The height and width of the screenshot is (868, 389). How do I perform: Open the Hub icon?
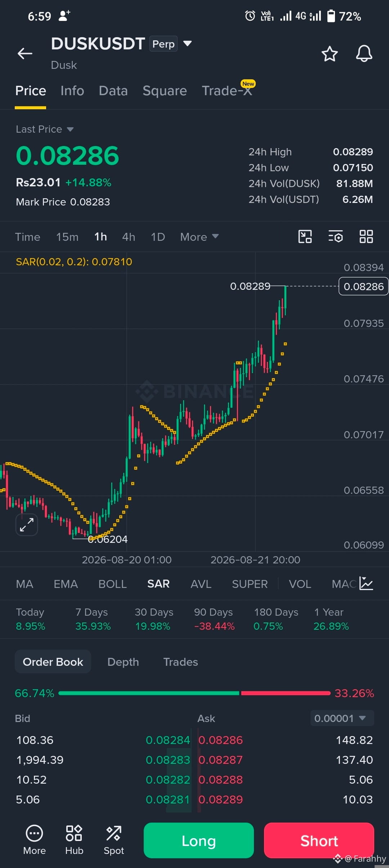point(74,840)
